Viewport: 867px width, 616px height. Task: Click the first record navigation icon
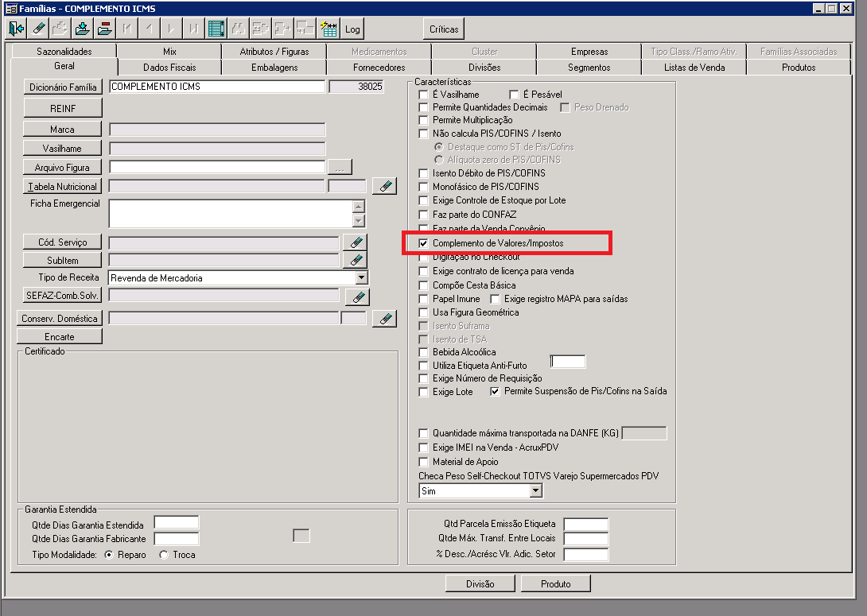tap(127, 29)
